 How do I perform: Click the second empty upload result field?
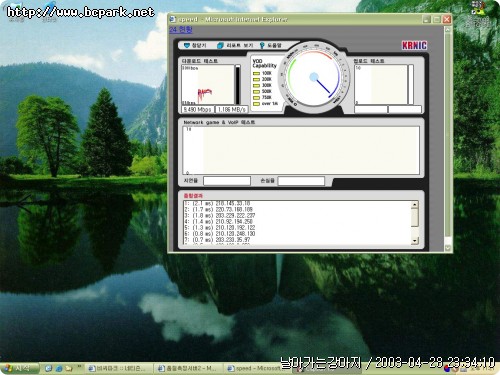click(405, 109)
